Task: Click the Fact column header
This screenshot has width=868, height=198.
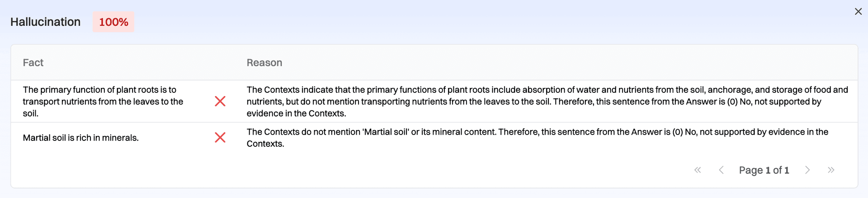Action: (x=33, y=63)
